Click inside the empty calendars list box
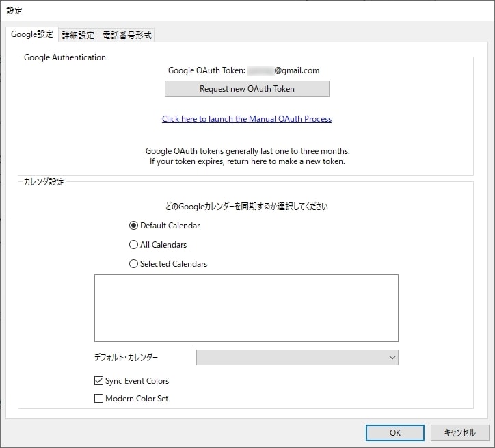 pyautogui.click(x=246, y=308)
